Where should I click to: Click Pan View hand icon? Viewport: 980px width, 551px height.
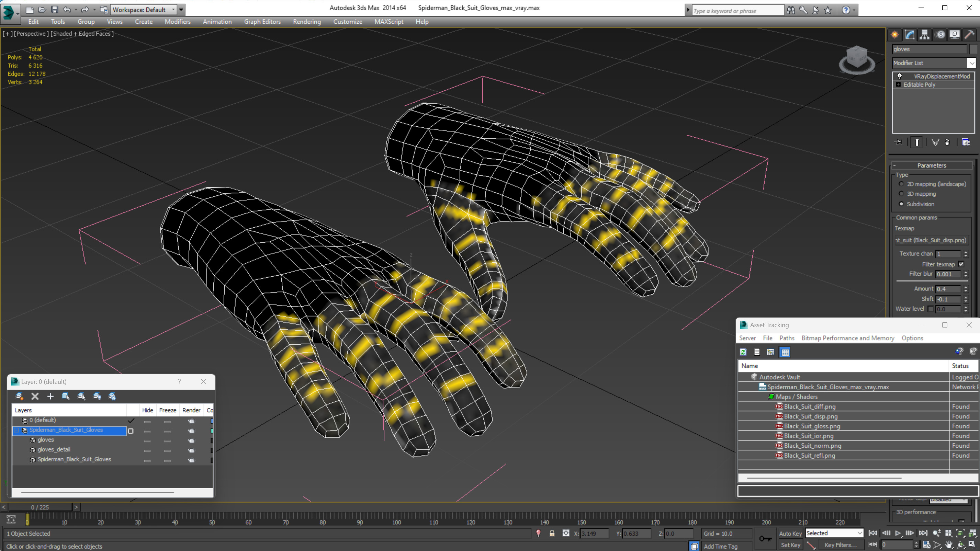pyautogui.click(x=949, y=545)
